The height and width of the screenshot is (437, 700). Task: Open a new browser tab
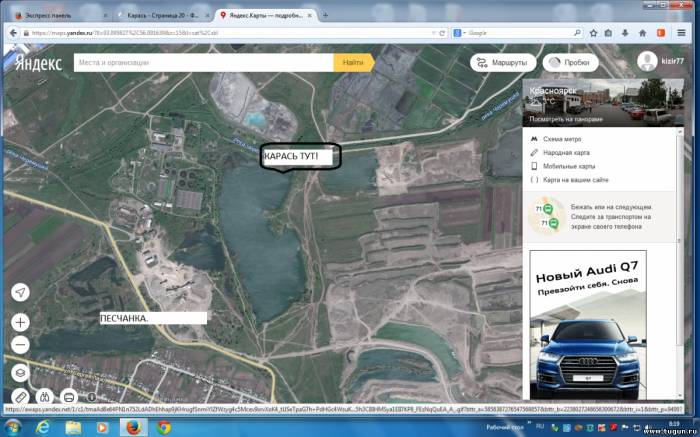point(325,15)
